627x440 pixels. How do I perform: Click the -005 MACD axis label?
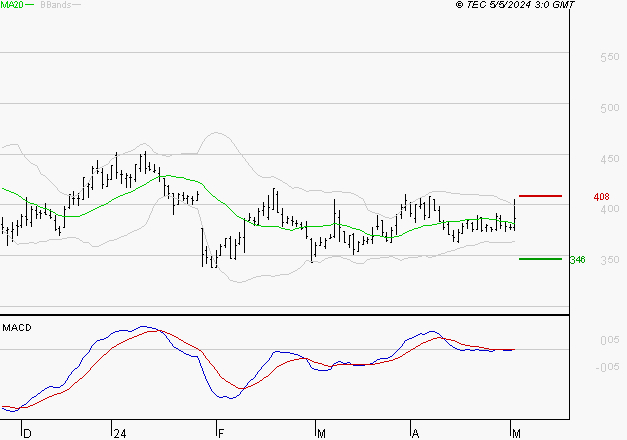coord(607,367)
